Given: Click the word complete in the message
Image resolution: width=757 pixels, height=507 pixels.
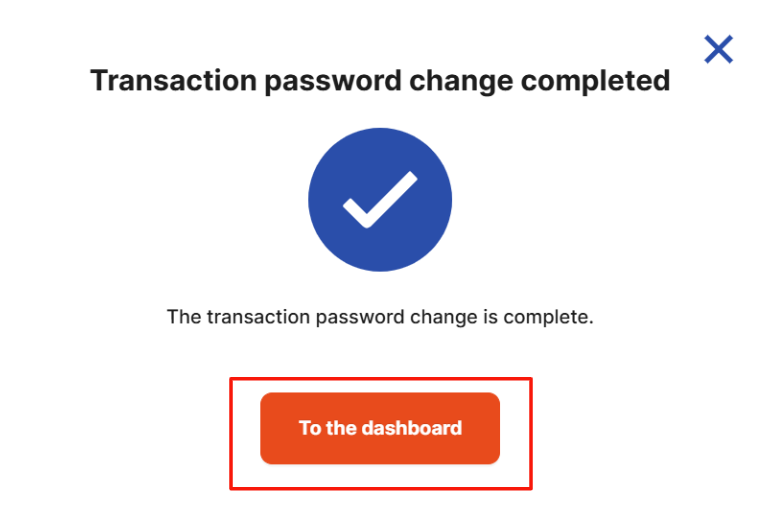Looking at the screenshot, I should coord(546,317).
